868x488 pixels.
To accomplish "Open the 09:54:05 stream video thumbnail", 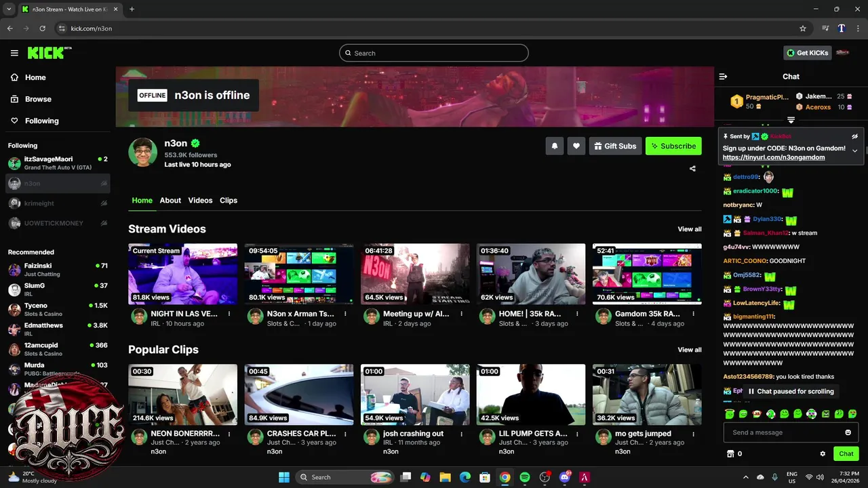I will pyautogui.click(x=299, y=274).
